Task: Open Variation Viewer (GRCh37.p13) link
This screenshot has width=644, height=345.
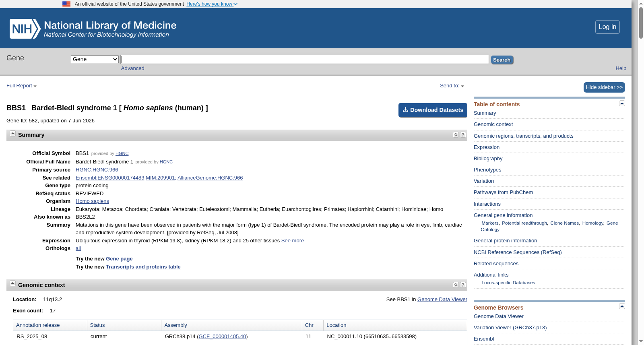Action: (x=510, y=328)
